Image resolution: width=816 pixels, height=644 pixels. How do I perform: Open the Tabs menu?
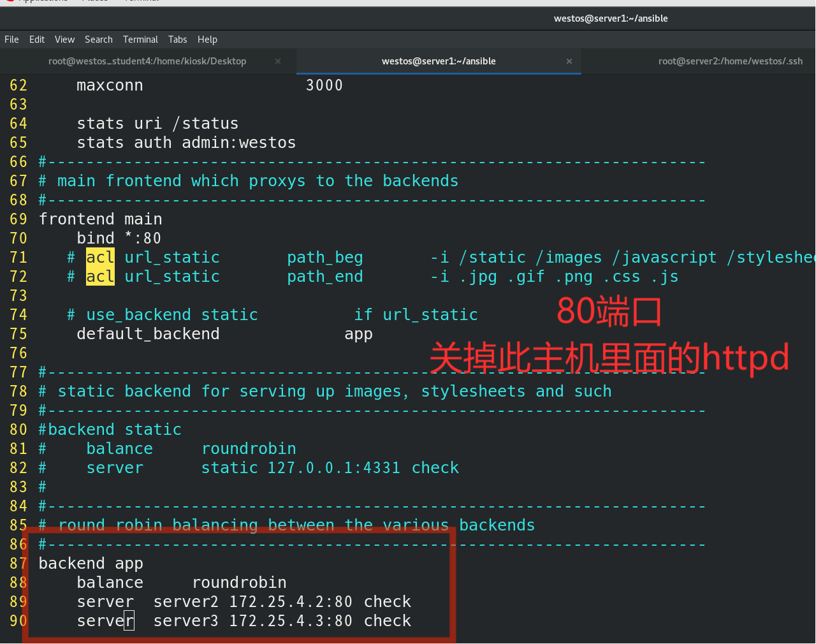click(177, 40)
